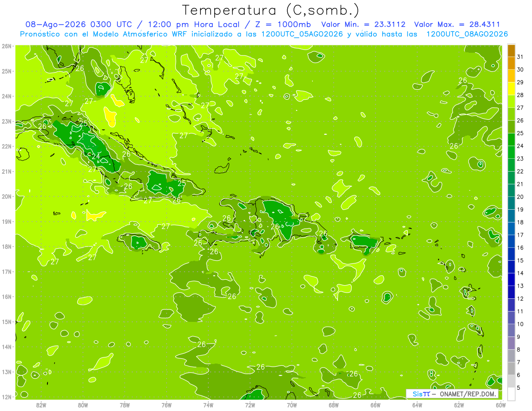The width and height of the screenshot is (532, 411).
Task: Click the "78W" longitude axis label
Action: [125, 405]
